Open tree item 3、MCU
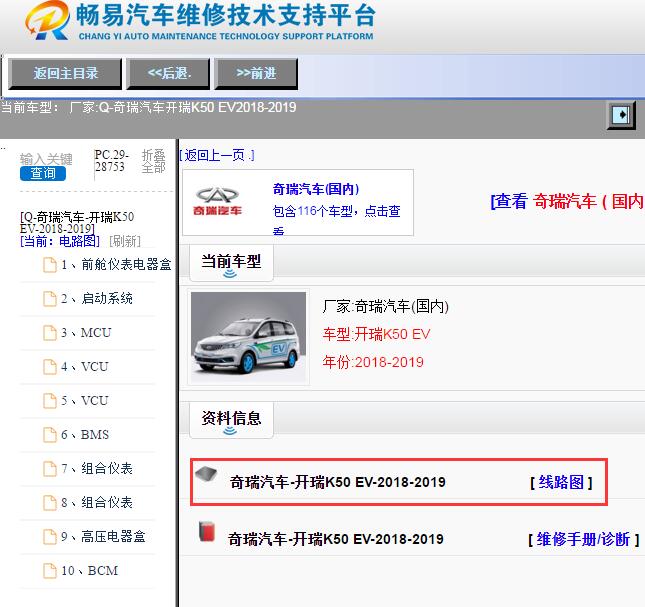 (x=86, y=333)
